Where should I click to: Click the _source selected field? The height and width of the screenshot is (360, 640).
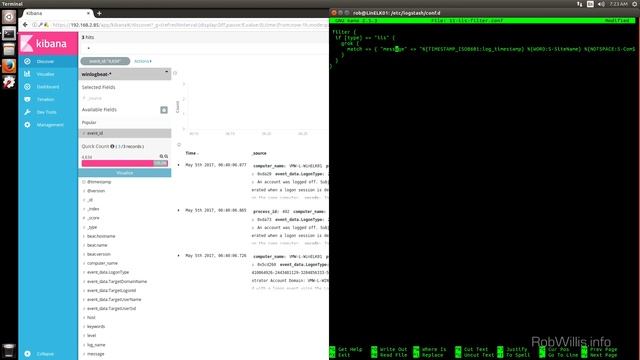(95, 98)
